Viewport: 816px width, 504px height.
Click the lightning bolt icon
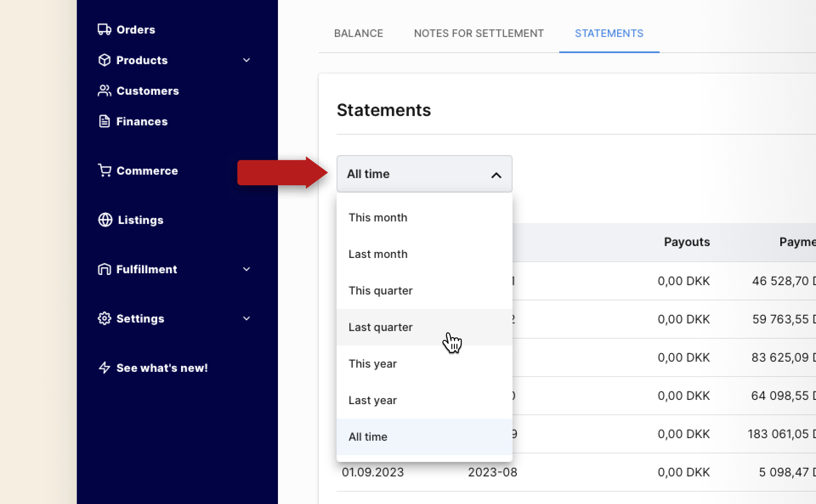(104, 368)
